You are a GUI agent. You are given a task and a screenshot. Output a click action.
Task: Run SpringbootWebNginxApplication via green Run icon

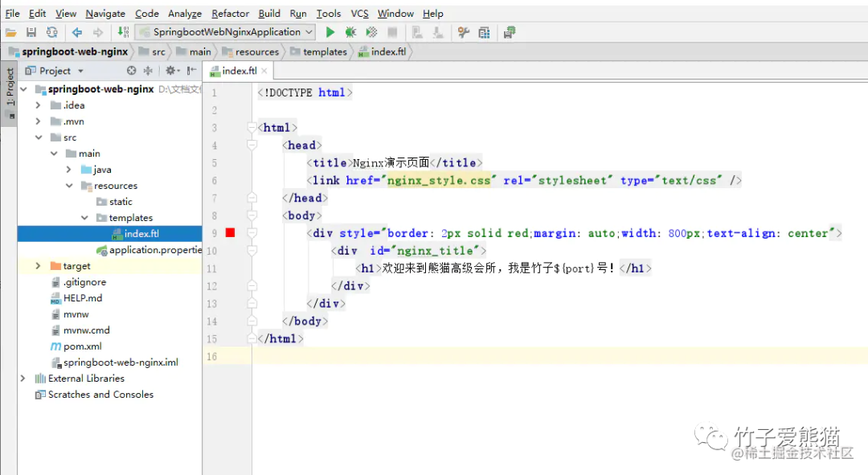[330, 32]
